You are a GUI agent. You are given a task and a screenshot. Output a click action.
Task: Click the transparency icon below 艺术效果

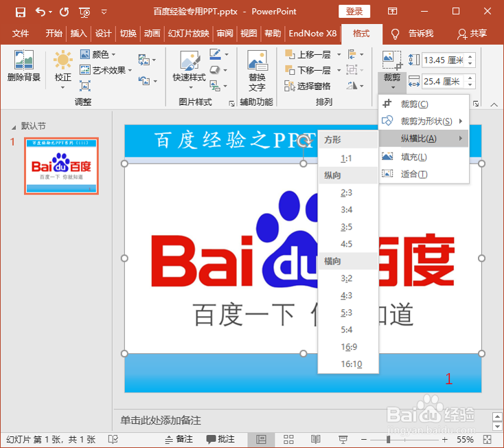(85, 86)
